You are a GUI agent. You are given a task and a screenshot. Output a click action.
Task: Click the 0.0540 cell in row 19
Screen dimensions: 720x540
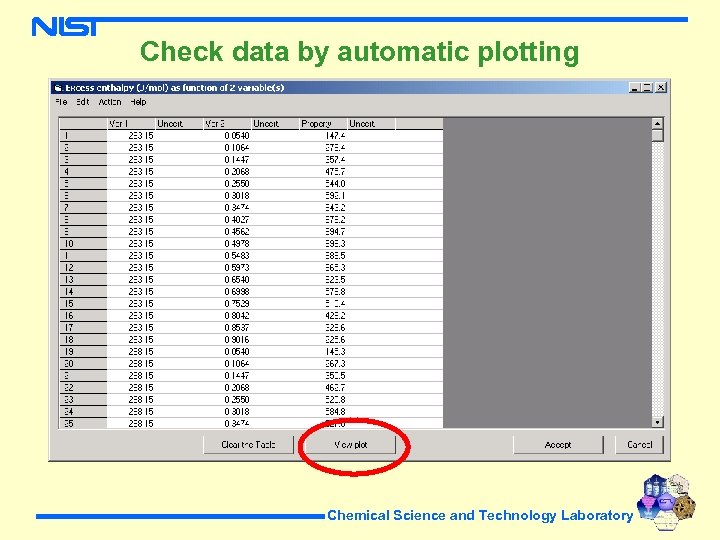227,352
